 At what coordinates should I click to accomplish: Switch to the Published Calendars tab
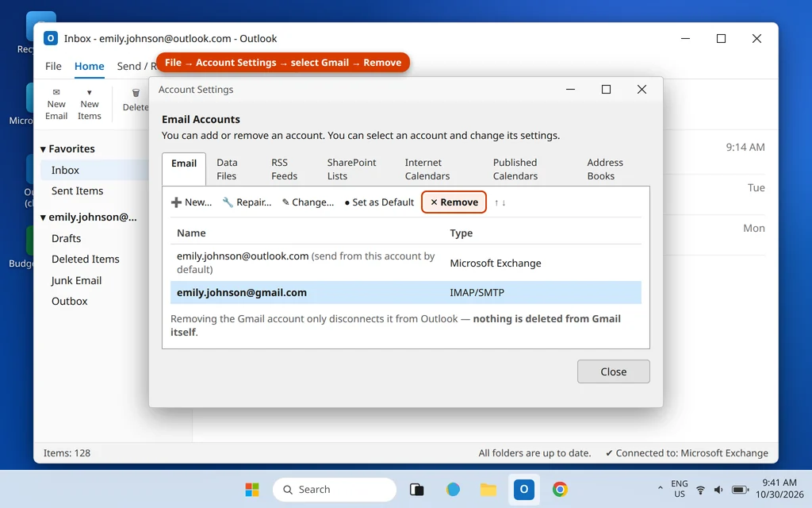515,169
